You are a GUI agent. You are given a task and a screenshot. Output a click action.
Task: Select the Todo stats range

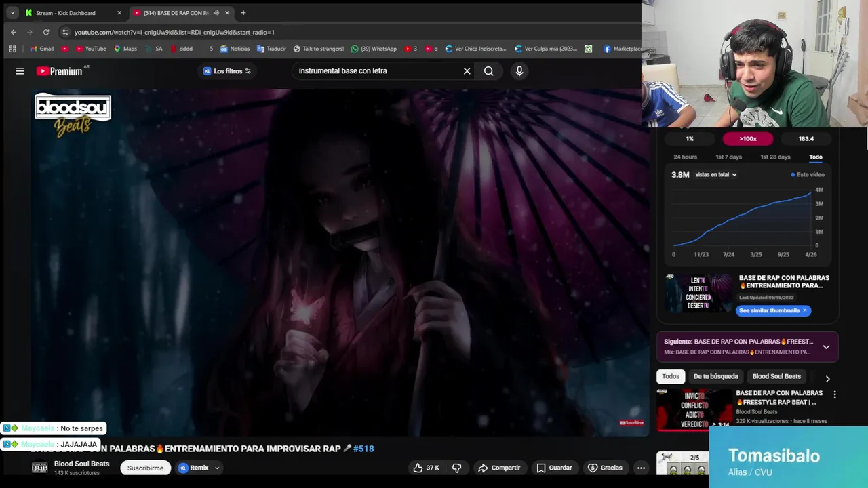click(x=816, y=157)
